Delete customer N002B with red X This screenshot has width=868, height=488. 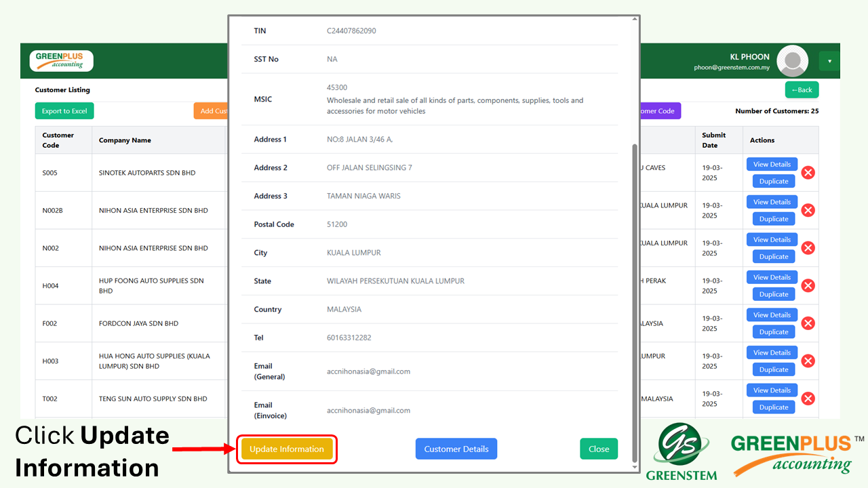[808, 210]
